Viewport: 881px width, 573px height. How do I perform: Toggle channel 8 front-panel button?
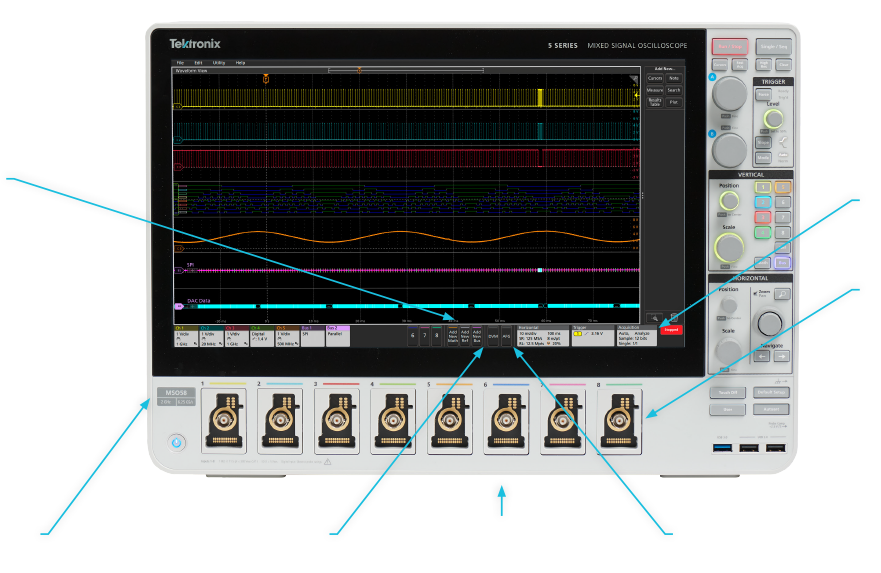click(783, 233)
